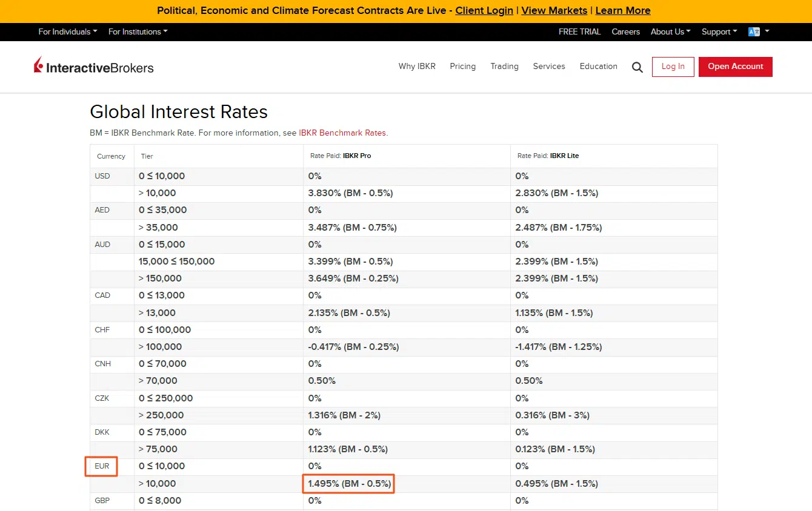The image size is (812, 511).
Task: Click the FREE TRIAL link
Action: (x=579, y=31)
